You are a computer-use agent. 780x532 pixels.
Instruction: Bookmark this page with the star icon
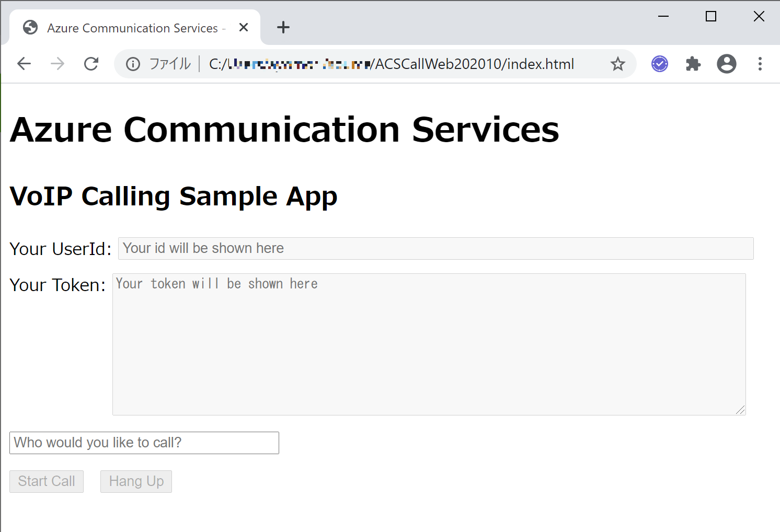(618, 64)
